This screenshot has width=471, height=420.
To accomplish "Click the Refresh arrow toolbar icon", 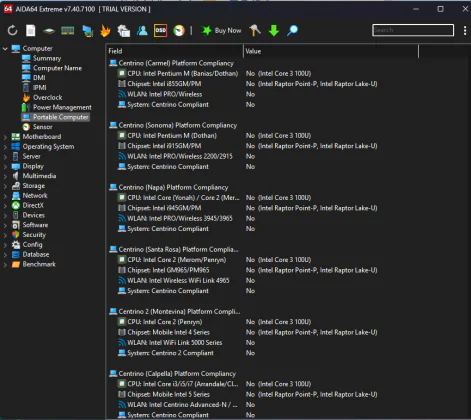I will 12,31.
